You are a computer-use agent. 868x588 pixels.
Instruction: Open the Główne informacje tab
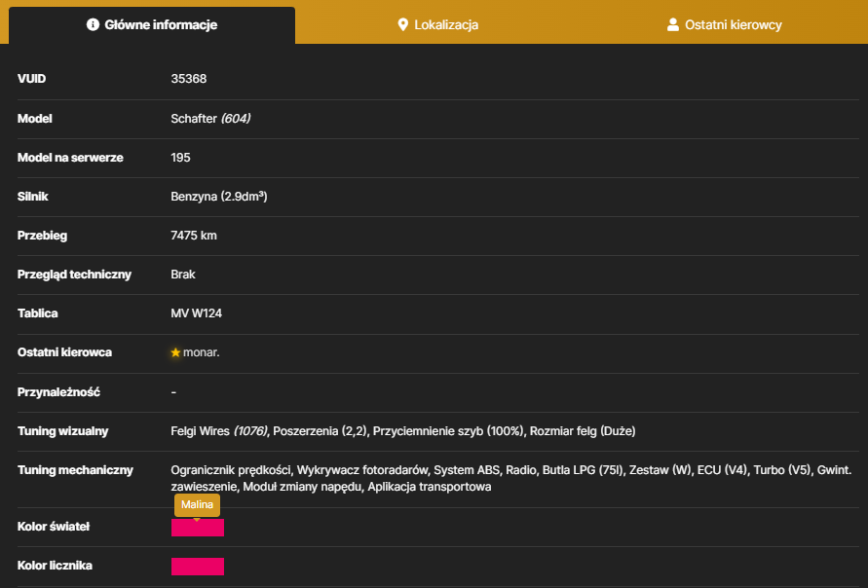click(152, 25)
